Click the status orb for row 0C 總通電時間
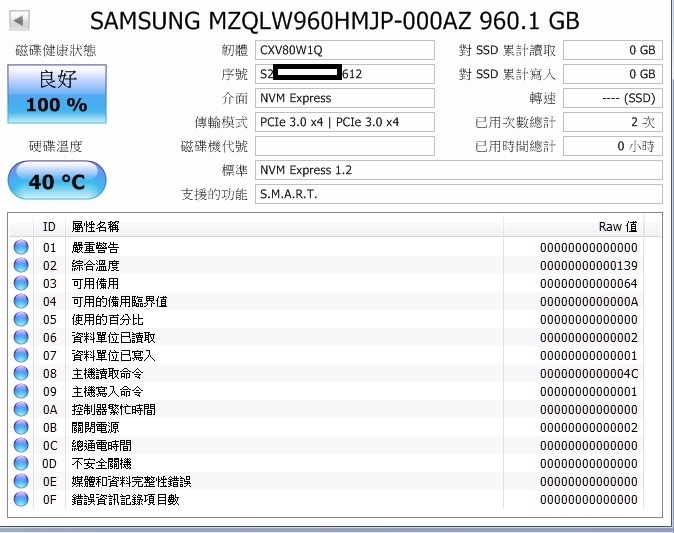674x533 pixels. point(21,445)
